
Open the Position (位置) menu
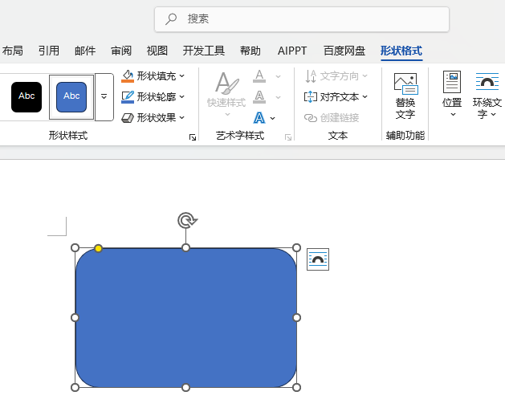click(452, 94)
